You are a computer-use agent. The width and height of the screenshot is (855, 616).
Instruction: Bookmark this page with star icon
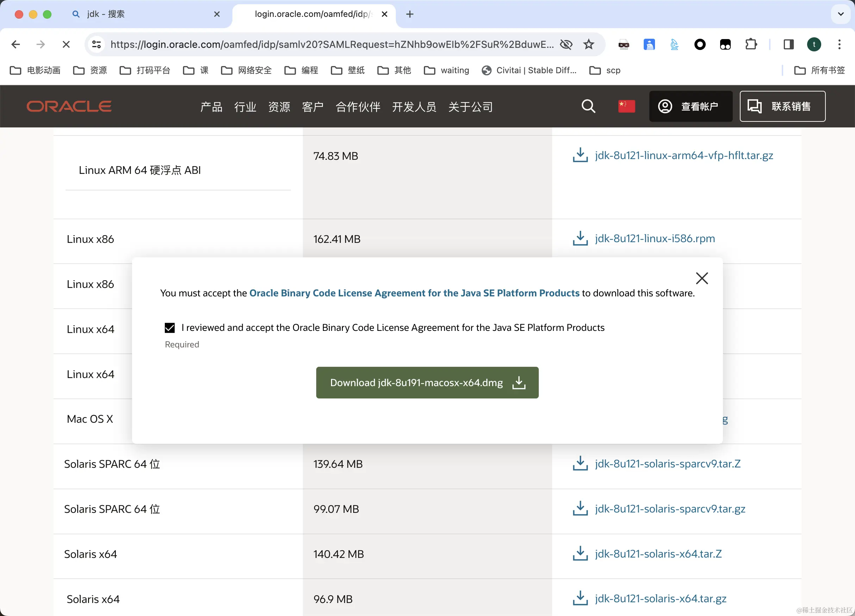point(588,44)
